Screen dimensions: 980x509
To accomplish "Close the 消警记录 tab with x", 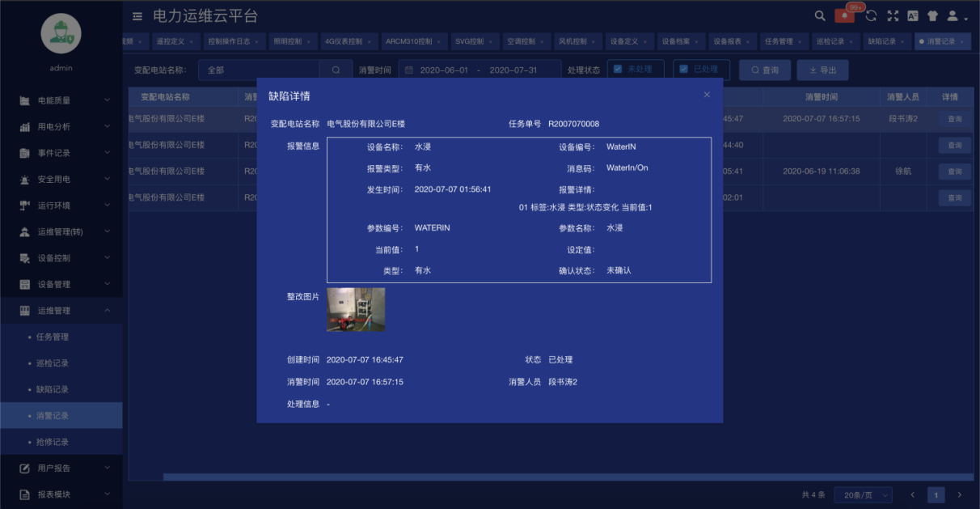I will (x=963, y=41).
